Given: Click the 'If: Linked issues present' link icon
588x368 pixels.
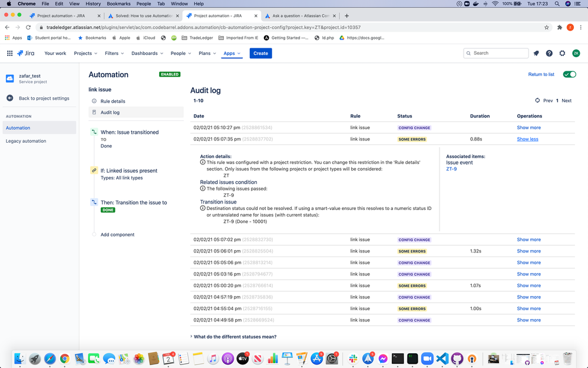Looking at the screenshot, I should coord(94,170).
